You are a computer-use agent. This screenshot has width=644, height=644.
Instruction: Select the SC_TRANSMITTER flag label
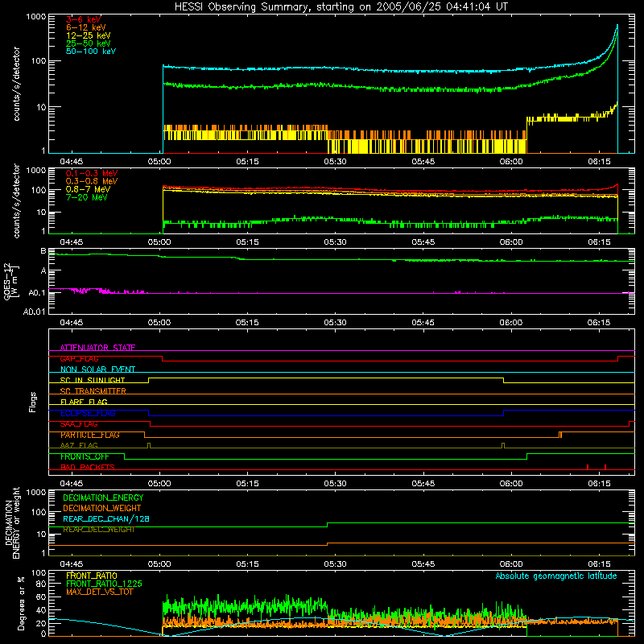pyautogui.click(x=93, y=391)
